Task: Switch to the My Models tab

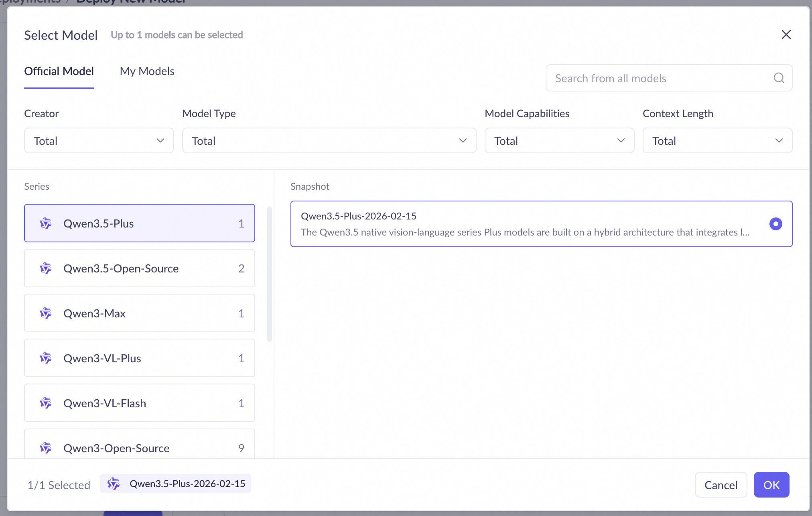Action: tap(147, 71)
